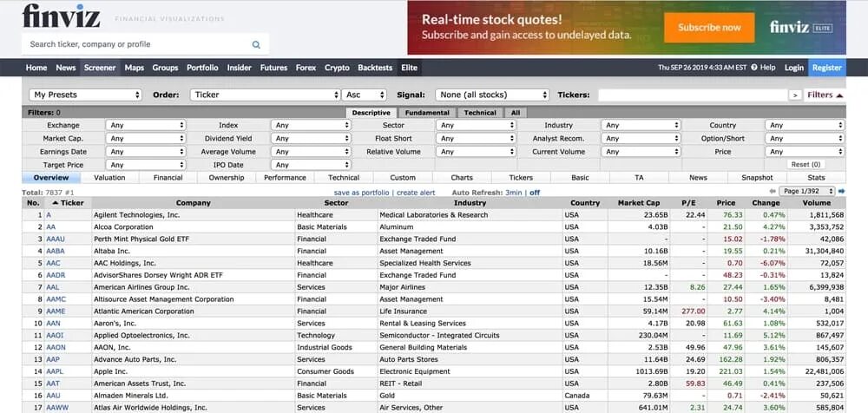Submit tickers with the > button

point(795,95)
